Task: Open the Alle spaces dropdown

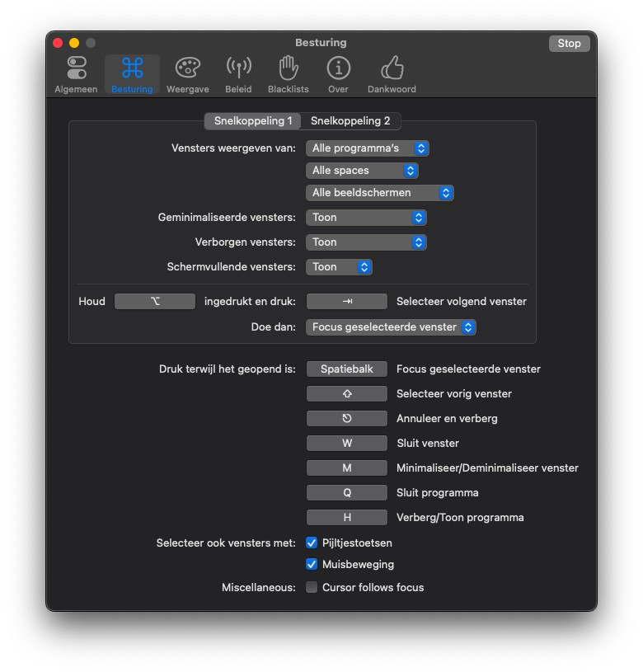Action: coord(362,171)
